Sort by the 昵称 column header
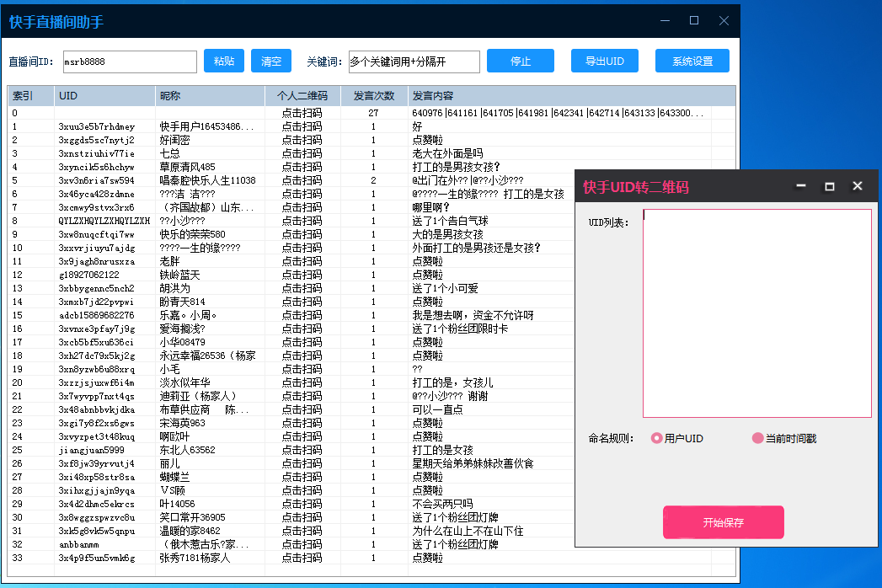 pyautogui.click(x=210, y=96)
